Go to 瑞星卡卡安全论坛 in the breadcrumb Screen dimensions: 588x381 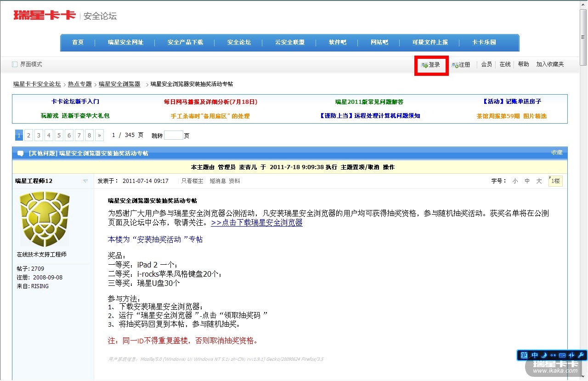(37, 84)
